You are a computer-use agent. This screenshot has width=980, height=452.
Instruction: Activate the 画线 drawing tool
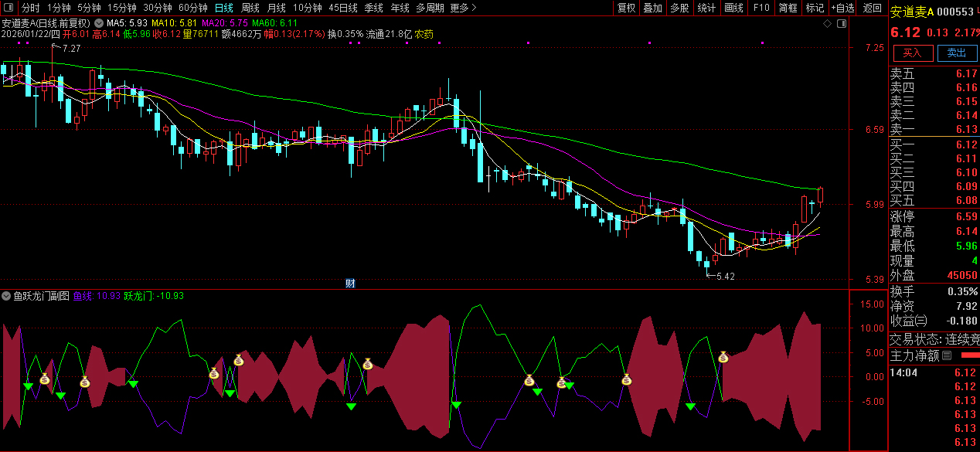[x=733, y=8]
